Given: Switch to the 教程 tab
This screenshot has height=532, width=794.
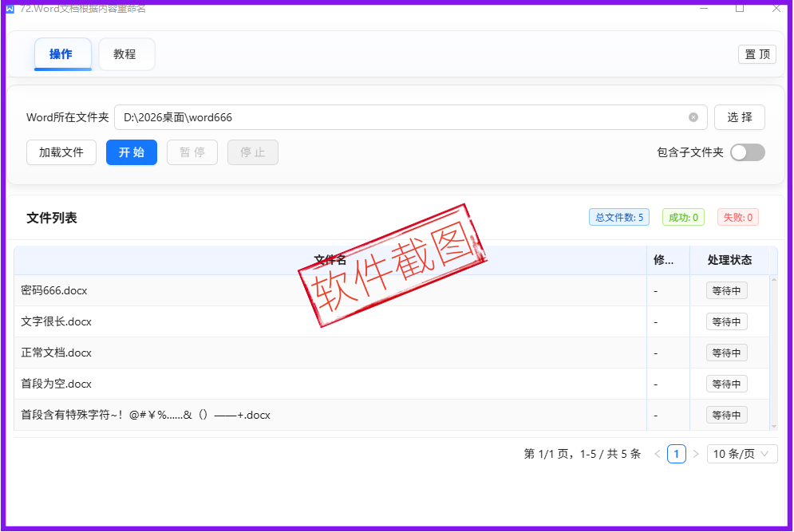Looking at the screenshot, I should (125, 54).
